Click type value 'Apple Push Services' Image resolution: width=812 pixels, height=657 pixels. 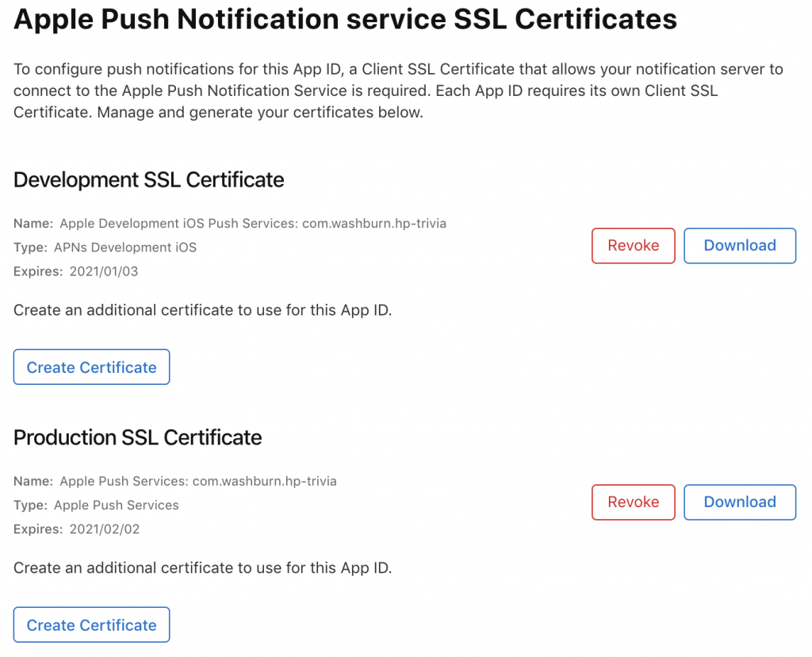point(117,505)
